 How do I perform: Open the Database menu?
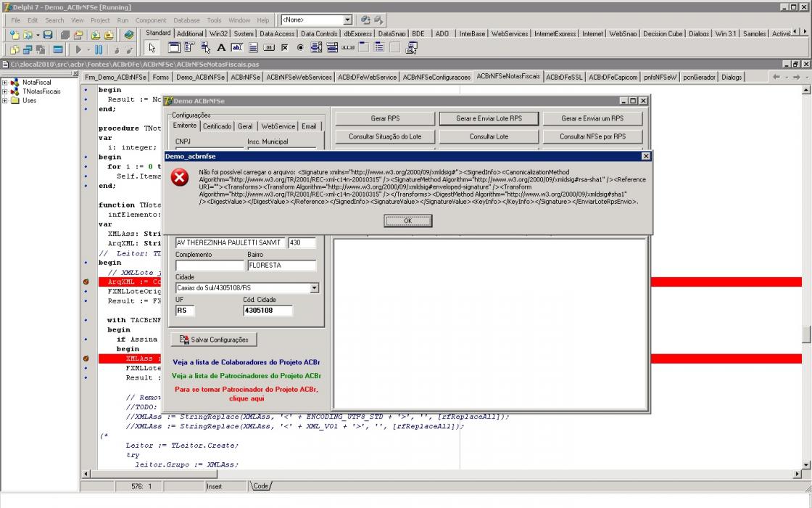(x=186, y=20)
